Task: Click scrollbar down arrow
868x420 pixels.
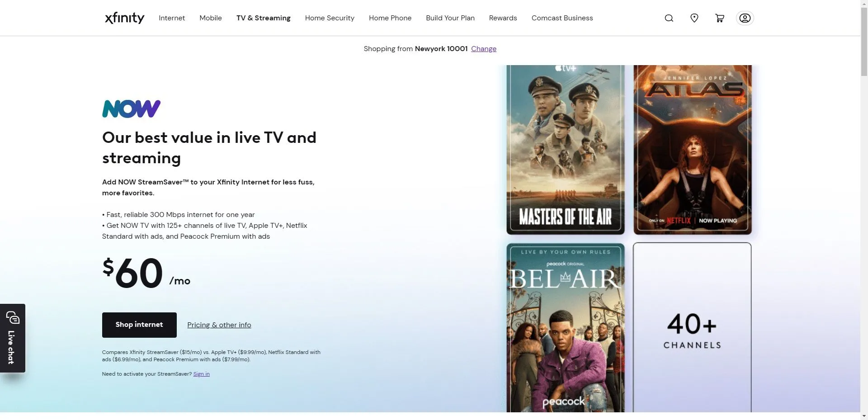Action: pos(864,416)
